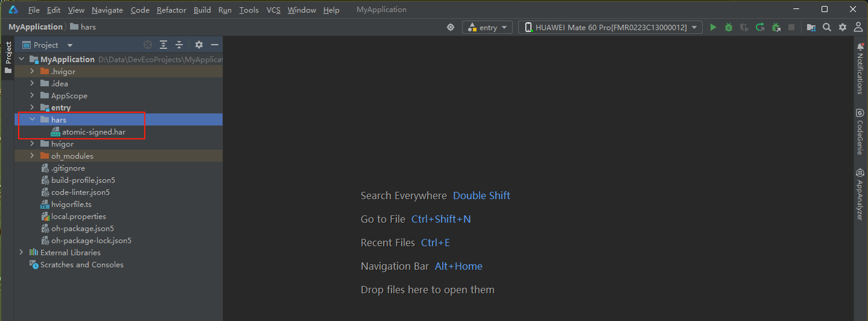Open the entry run configuration dropdown

coord(487,27)
